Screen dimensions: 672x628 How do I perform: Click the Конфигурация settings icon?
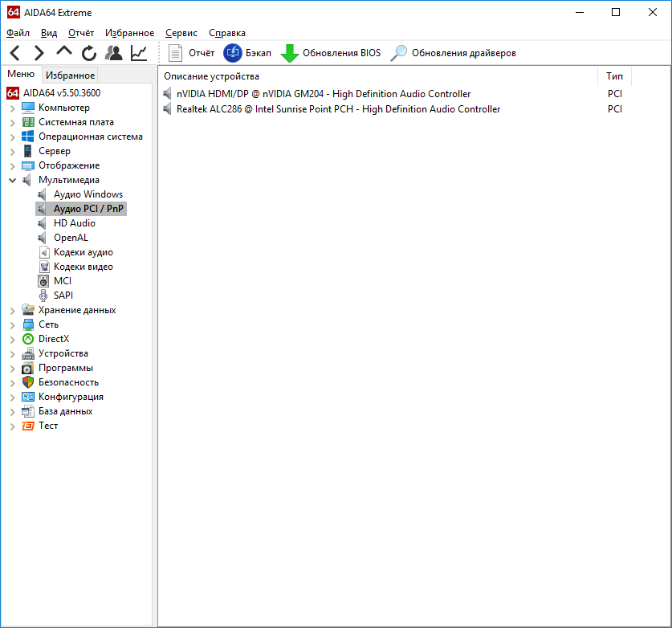(28, 397)
